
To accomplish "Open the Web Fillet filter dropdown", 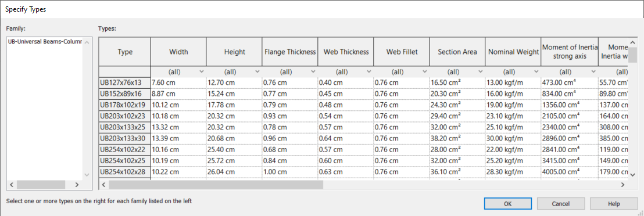I will pos(425,71).
